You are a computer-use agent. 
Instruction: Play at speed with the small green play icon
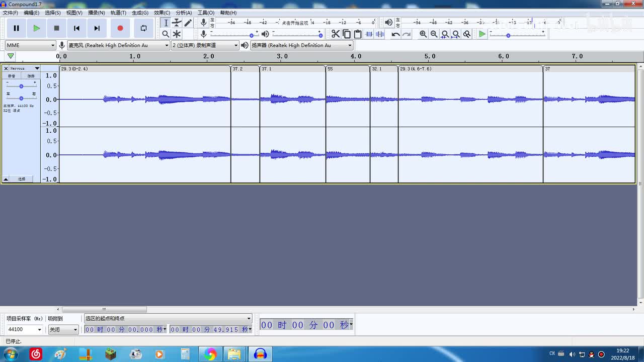click(x=482, y=34)
